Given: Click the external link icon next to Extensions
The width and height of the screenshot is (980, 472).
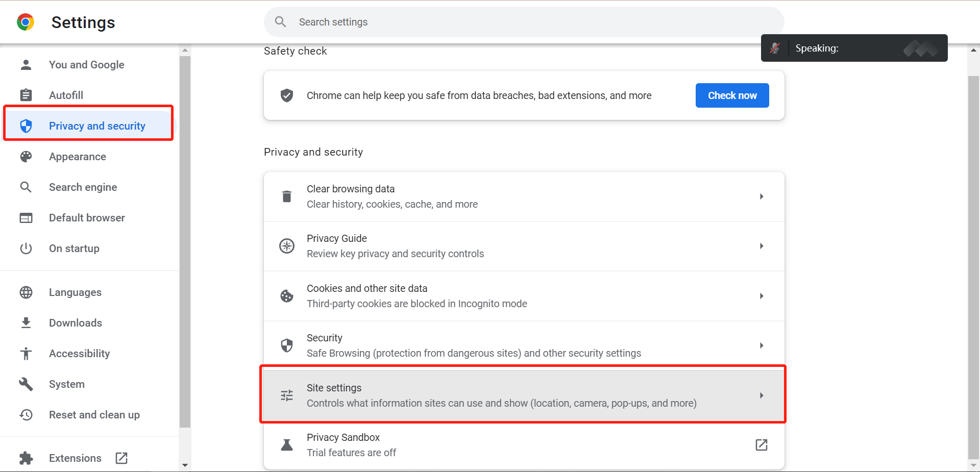Looking at the screenshot, I should 121,458.
